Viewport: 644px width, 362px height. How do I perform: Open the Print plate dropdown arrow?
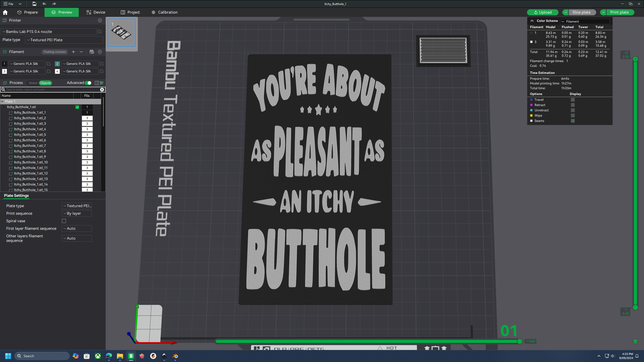[x=603, y=12]
